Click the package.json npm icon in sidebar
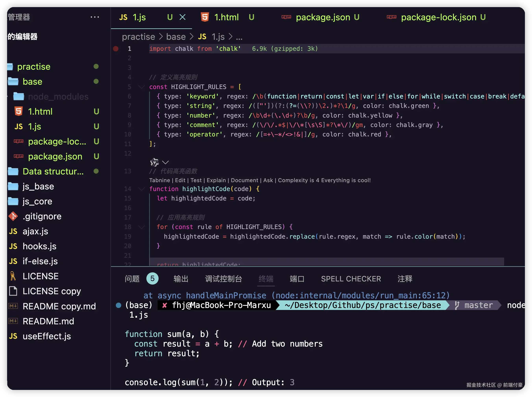 pyautogui.click(x=18, y=156)
